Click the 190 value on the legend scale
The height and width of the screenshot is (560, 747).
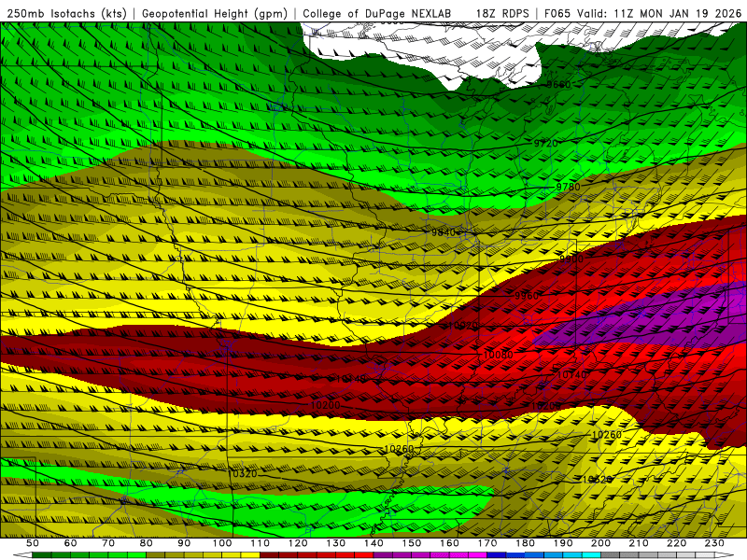[563, 543]
